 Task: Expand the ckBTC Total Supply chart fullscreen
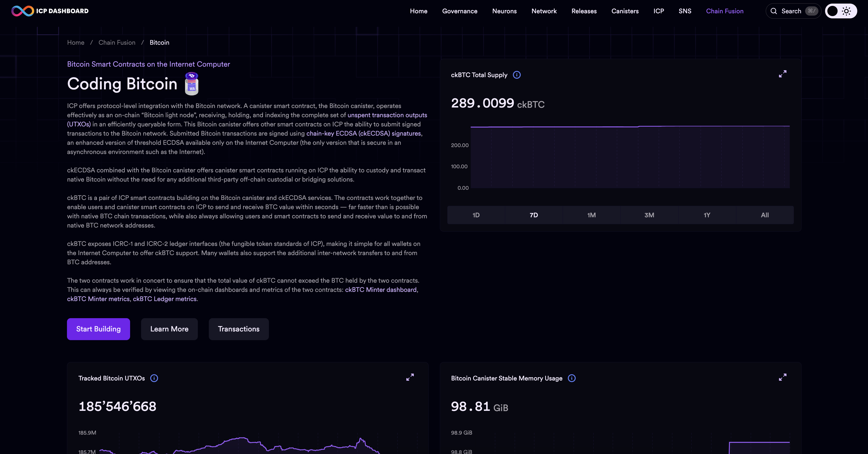click(782, 74)
